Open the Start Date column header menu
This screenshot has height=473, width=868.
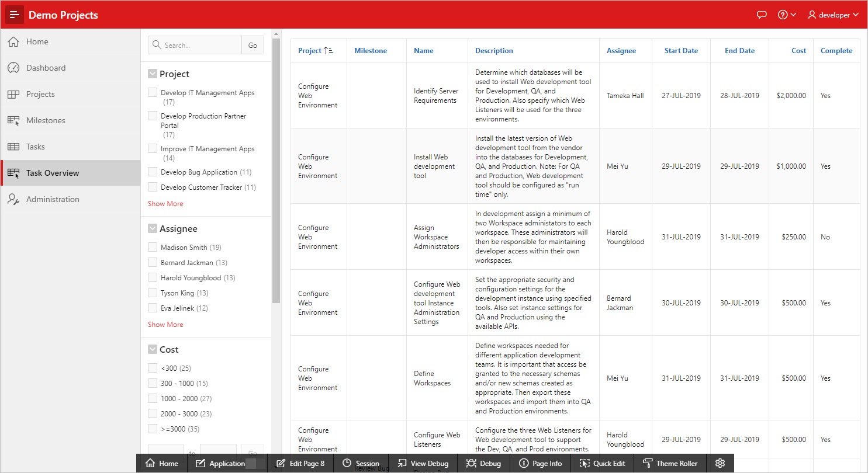681,51
